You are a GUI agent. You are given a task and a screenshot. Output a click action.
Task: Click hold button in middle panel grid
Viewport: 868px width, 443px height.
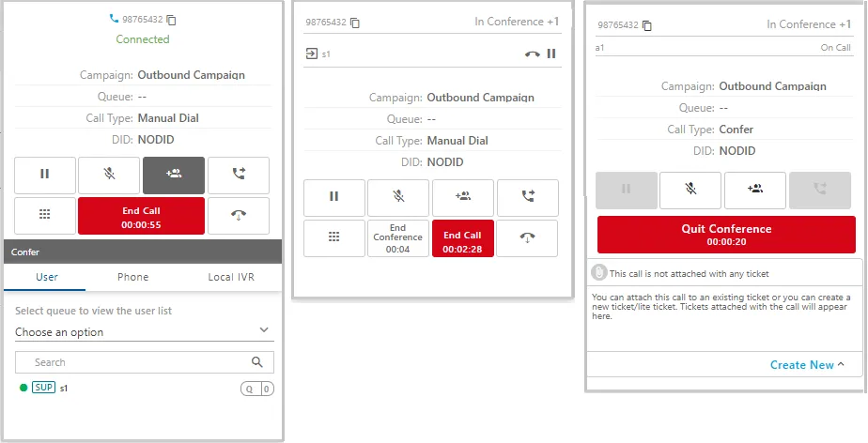(x=334, y=197)
